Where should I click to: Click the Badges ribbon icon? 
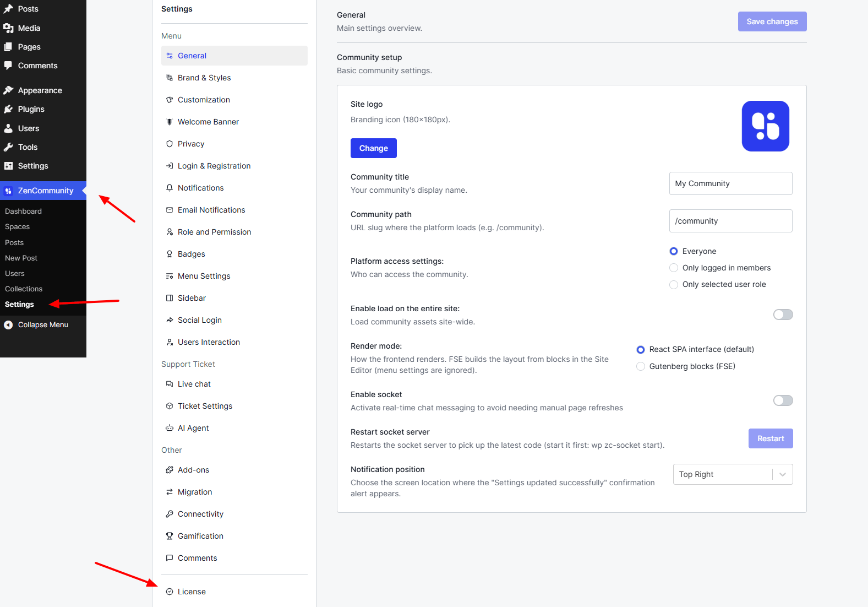point(170,254)
